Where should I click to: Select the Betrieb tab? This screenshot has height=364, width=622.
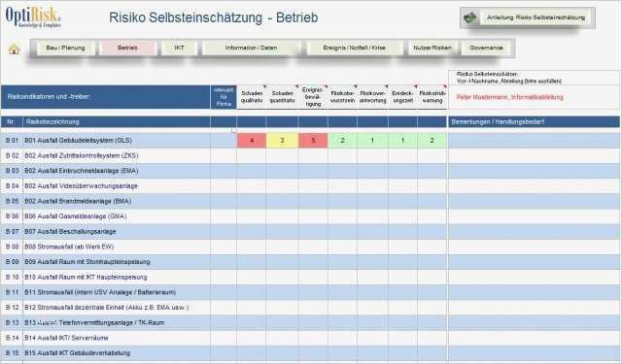click(127, 48)
